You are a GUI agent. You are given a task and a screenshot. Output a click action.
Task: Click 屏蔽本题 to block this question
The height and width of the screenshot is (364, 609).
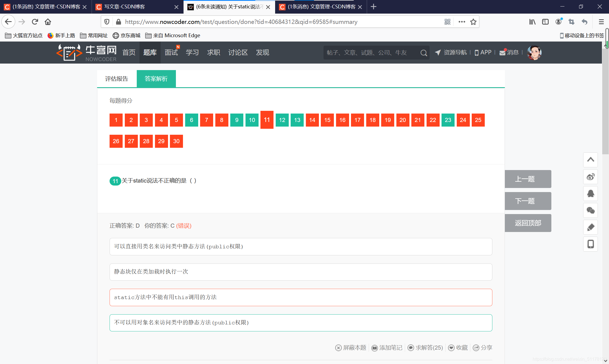[351, 348]
